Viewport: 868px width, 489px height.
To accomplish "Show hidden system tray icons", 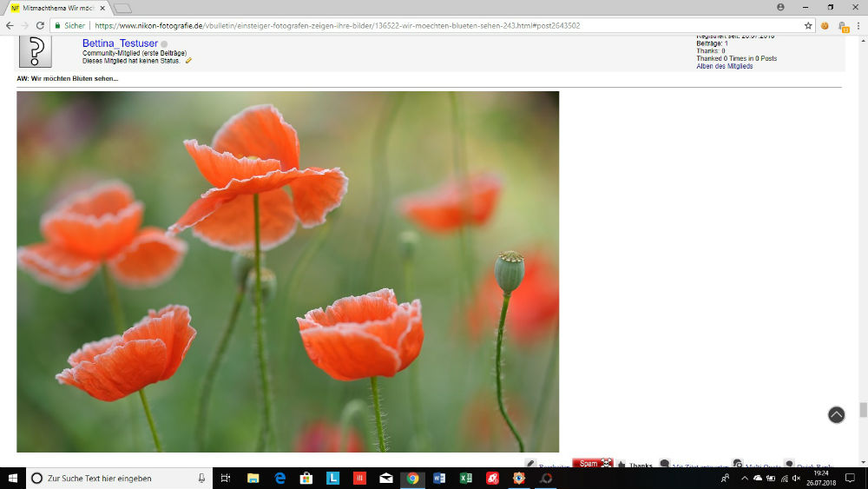I will pyautogui.click(x=745, y=478).
